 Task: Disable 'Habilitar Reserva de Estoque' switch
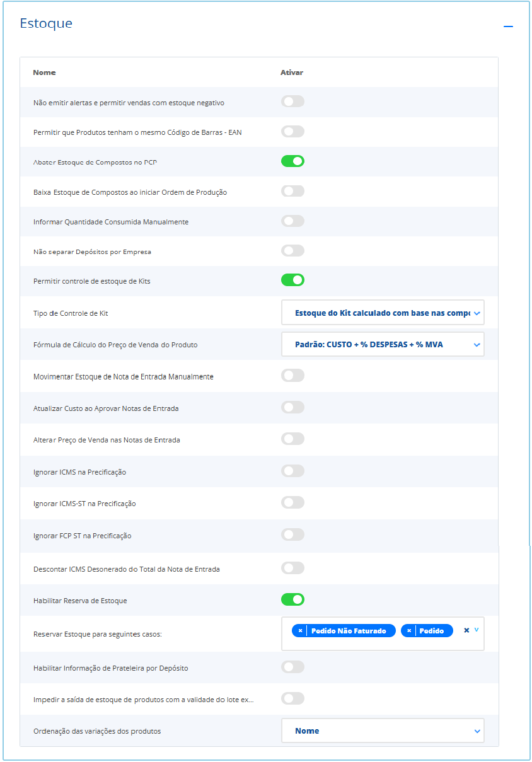click(x=292, y=599)
